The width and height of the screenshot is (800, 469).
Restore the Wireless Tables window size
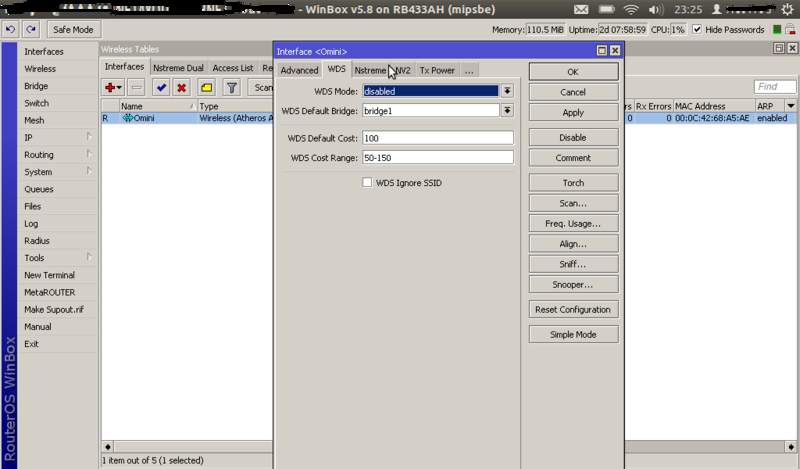[779, 48]
